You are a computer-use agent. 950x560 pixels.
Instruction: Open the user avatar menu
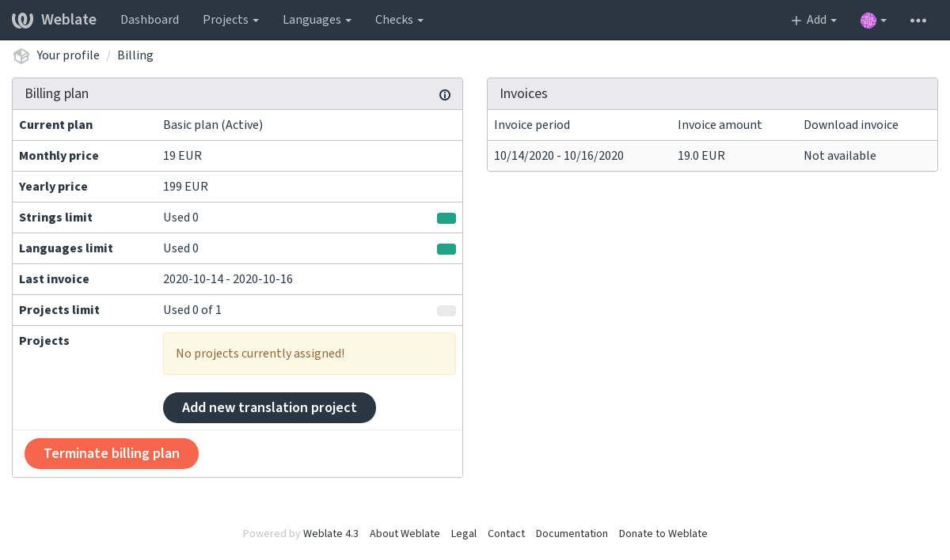coord(873,20)
